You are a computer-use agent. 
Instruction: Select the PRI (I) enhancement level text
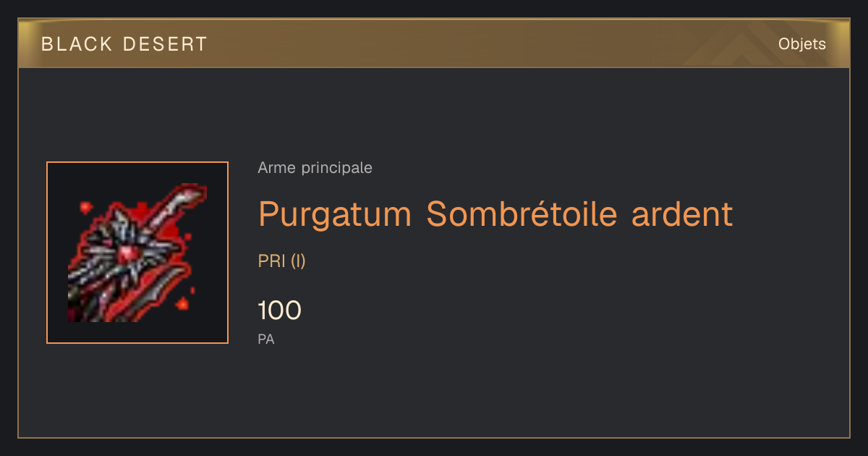pos(282,261)
